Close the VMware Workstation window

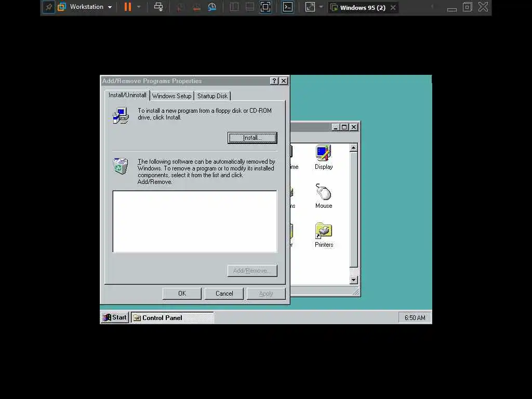coord(483,7)
